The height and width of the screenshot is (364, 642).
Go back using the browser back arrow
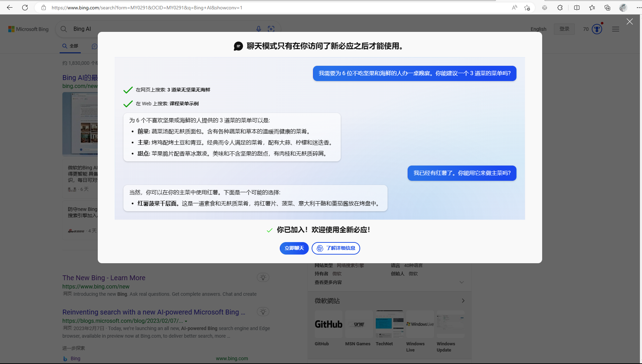click(10, 8)
